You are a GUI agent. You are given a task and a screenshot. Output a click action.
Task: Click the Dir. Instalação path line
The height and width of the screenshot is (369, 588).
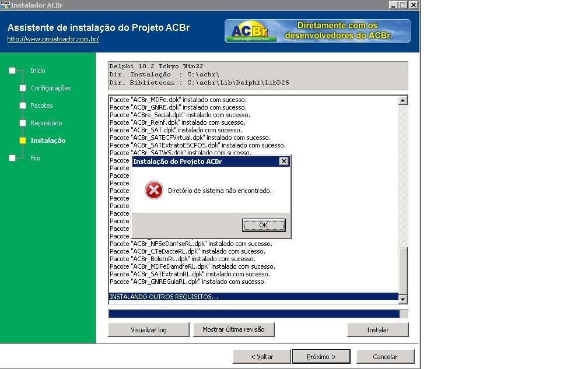click(164, 75)
